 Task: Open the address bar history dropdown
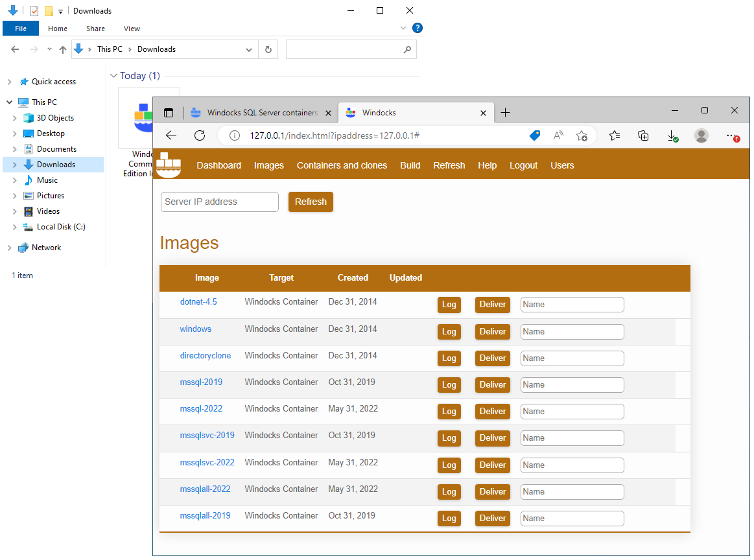click(x=250, y=49)
